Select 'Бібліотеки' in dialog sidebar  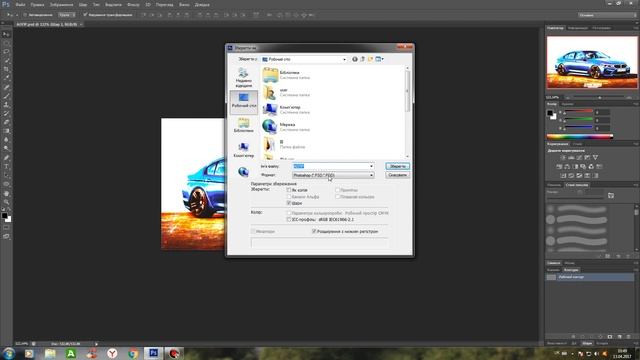coord(244,125)
